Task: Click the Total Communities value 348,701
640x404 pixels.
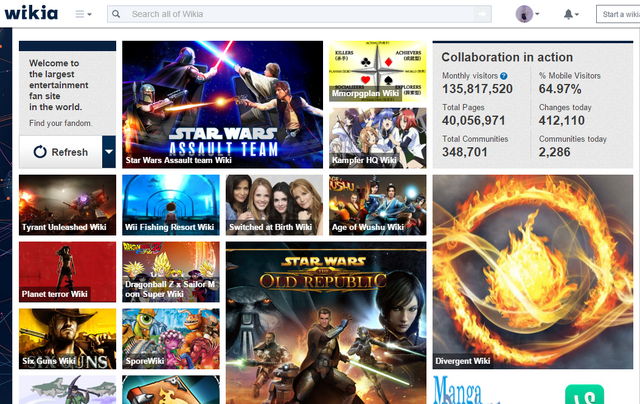Action: (x=464, y=152)
